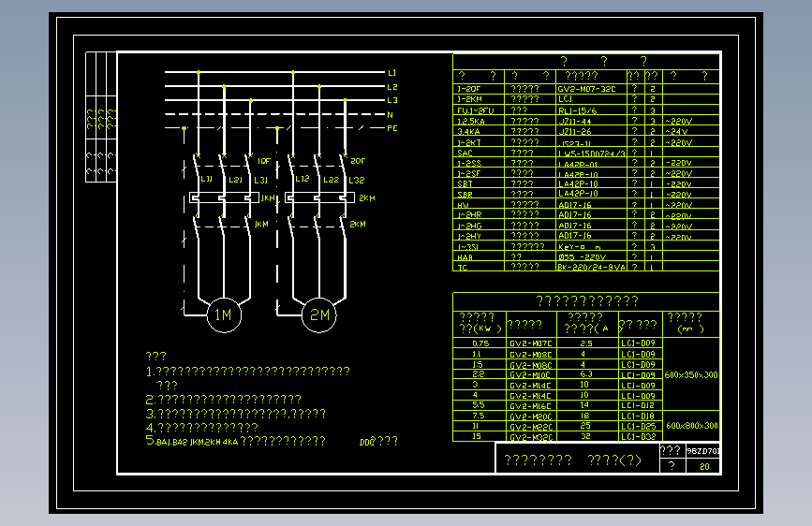Click the GV2-M07C breaker cell

point(531,343)
